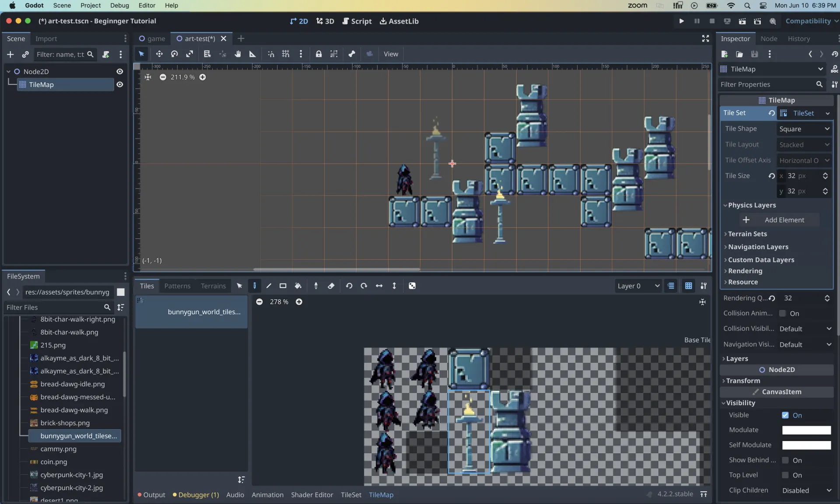The image size is (840, 504).
Task: Add a new node with plus icon
Action: (x=10, y=54)
